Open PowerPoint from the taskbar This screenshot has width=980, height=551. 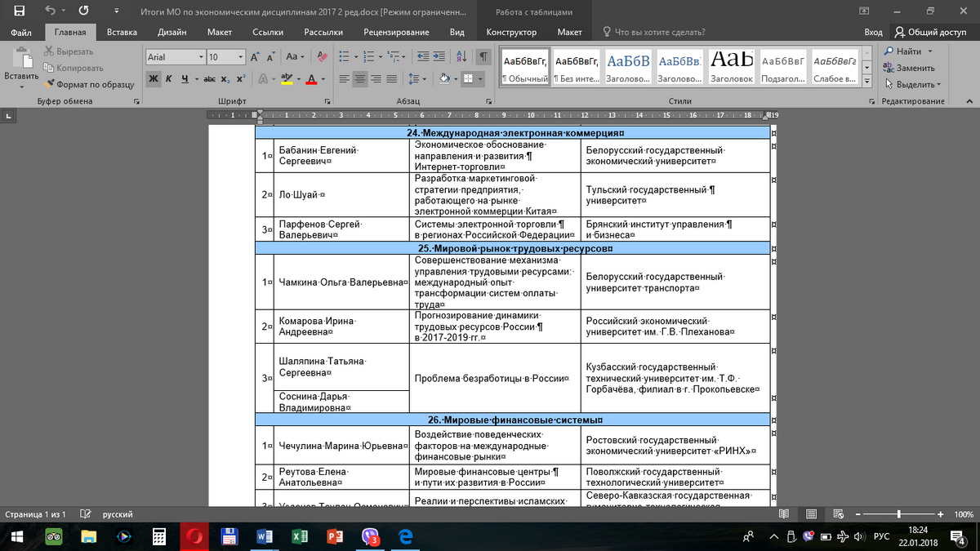click(x=335, y=536)
